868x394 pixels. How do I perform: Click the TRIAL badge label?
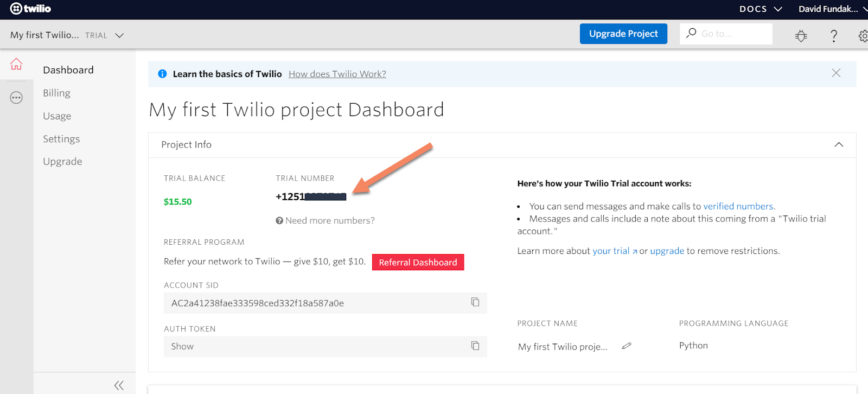click(96, 35)
